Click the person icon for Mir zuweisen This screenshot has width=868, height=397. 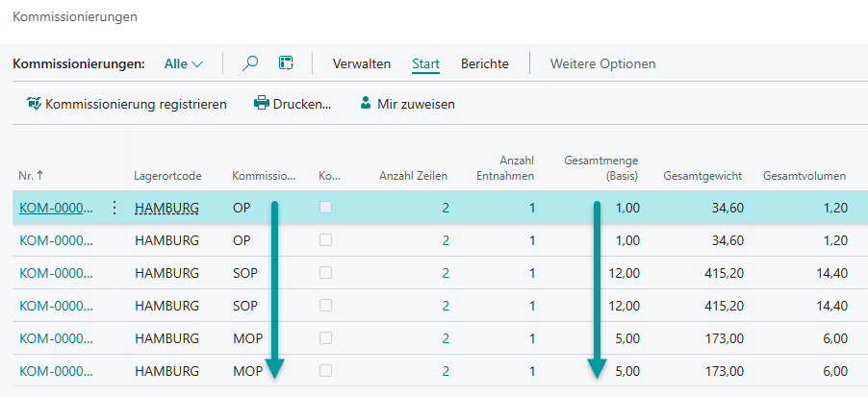click(x=366, y=104)
